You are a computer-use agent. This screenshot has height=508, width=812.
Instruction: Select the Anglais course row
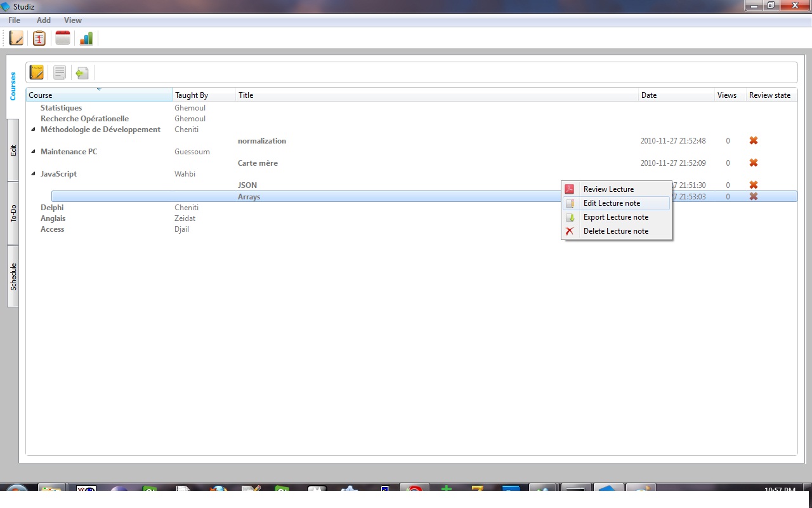(x=53, y=218)
